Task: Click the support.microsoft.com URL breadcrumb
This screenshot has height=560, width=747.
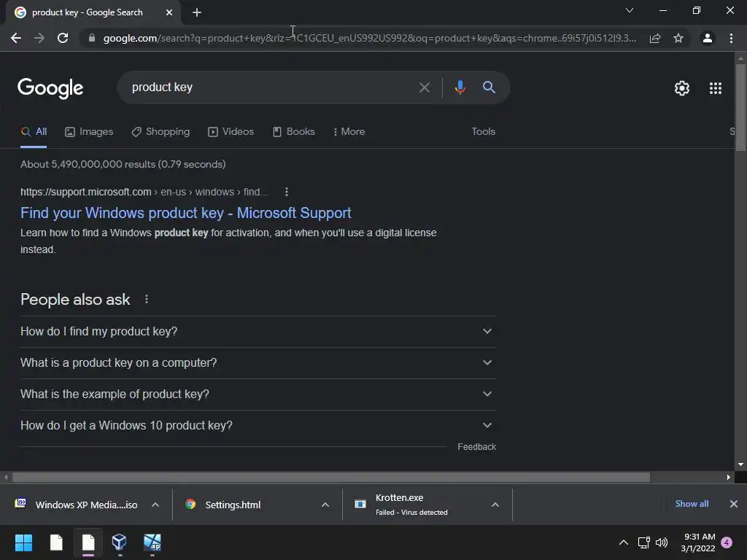Action: click(x=144, y=192)
